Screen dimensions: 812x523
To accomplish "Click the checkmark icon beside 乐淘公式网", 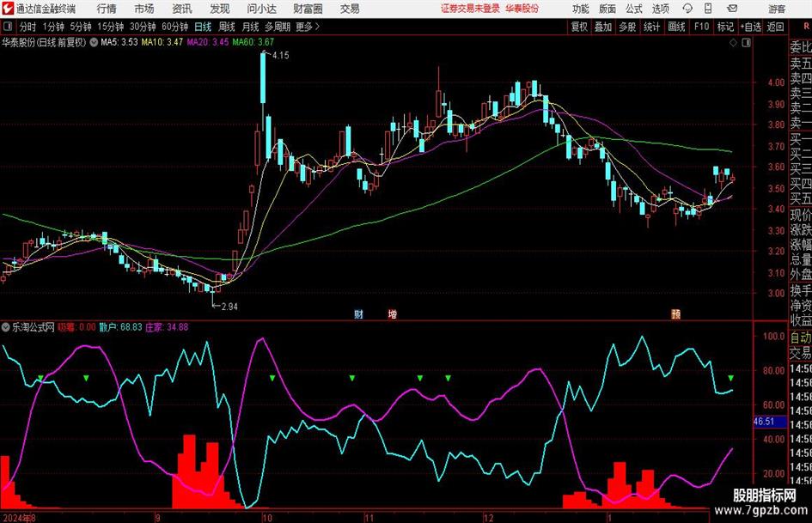I will pyautogui.click(x=6, y=327).
